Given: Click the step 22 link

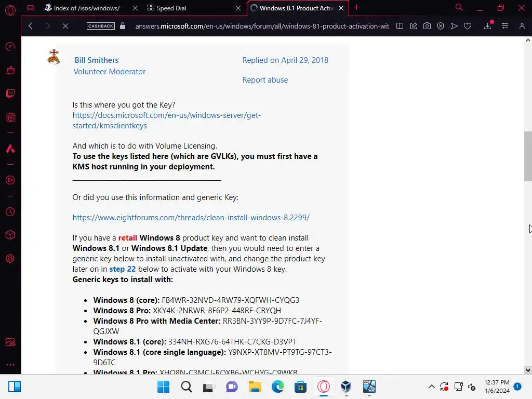Looking at the screenshot, I should [x=123, y=269].
